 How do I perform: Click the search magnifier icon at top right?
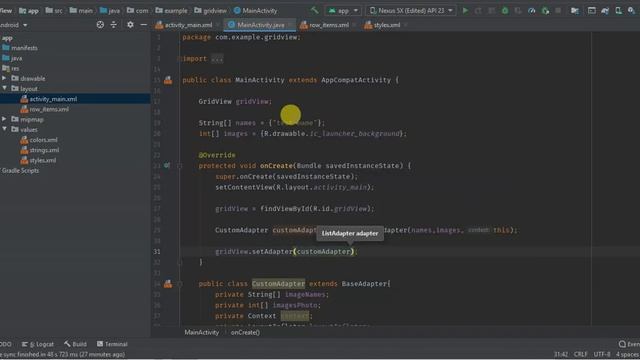tap(631, 11)
